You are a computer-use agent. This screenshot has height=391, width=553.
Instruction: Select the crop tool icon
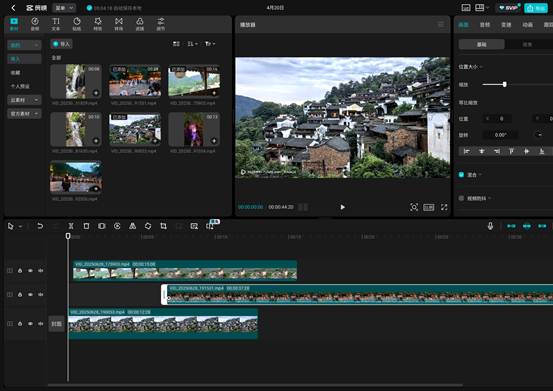pos(163,226)
